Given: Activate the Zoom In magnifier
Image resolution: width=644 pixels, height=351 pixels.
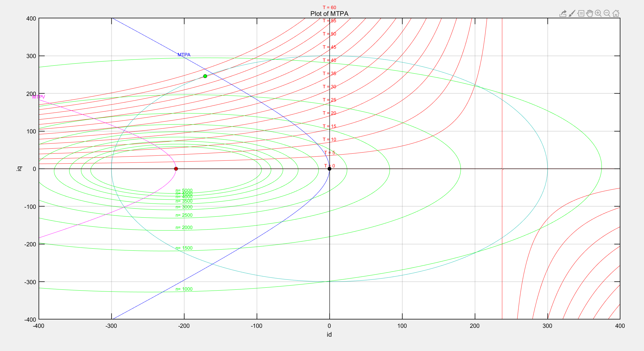Looking at the screenshot, I should coord(598,13).
